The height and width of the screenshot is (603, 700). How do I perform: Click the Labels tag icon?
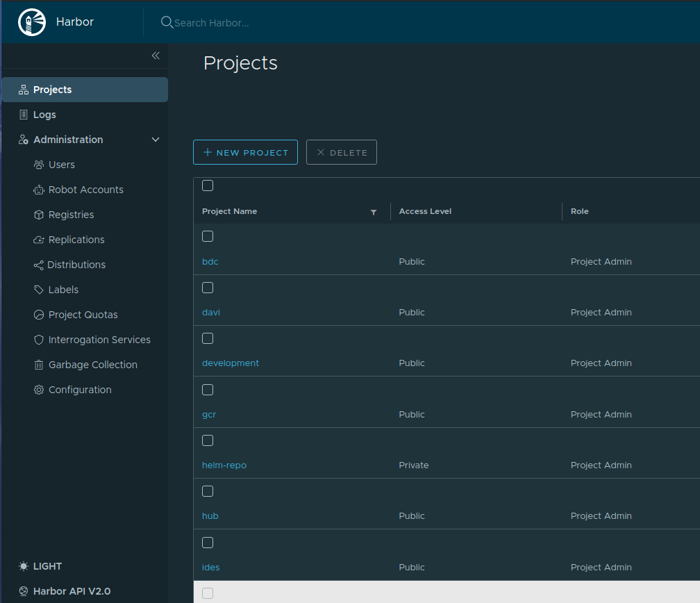click(x=39, y=290)
